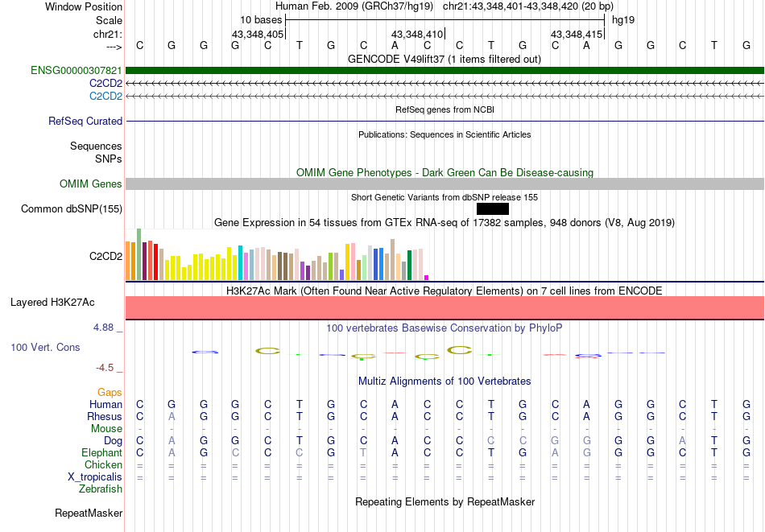Open the 100 Vert. Cons track label

[45, 347]
